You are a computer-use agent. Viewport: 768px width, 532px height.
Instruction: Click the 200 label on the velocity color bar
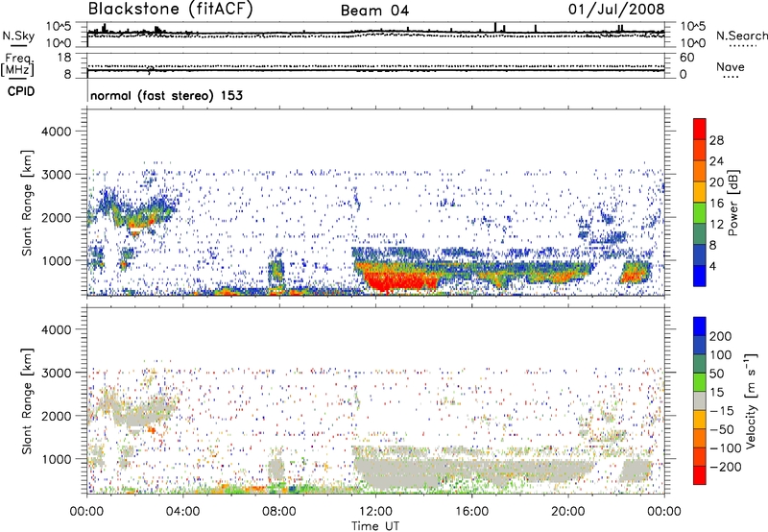click(721, 336)
